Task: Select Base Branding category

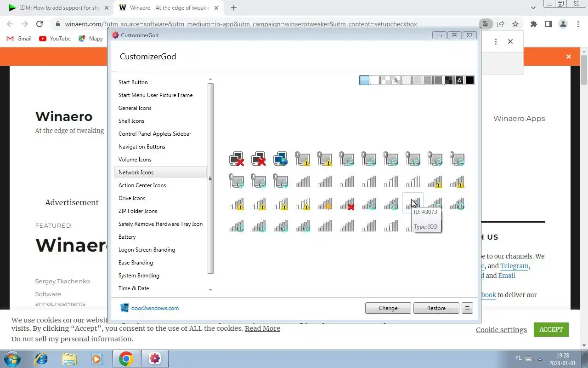Action: pyautogui.click(x=160, y=263)
